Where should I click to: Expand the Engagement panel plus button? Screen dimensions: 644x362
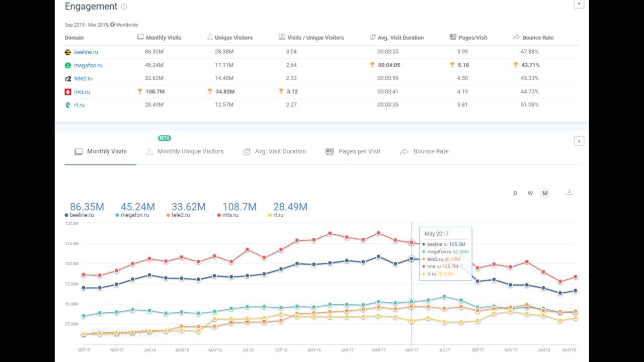coord(579,4)
